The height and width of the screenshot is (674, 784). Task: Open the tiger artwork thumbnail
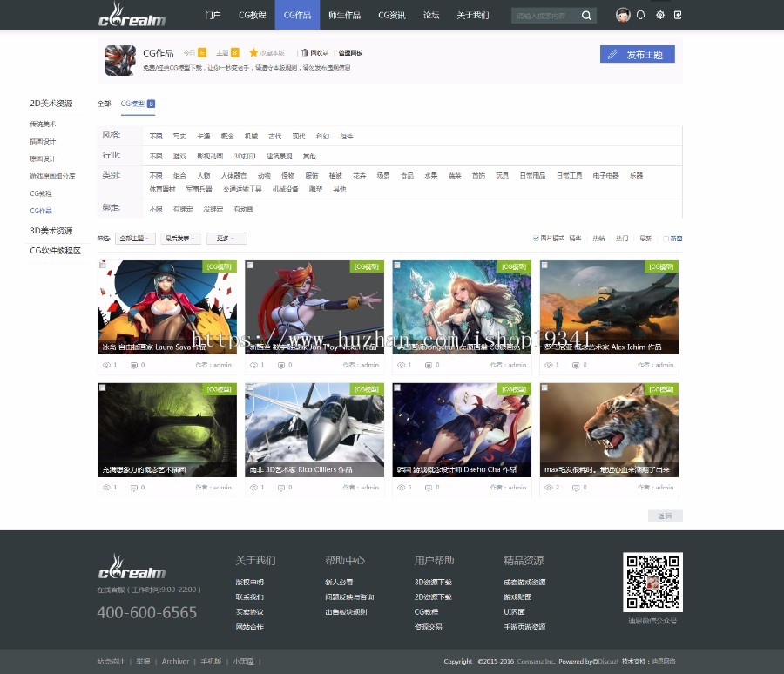pyautogui.click(x=609, y=429)
